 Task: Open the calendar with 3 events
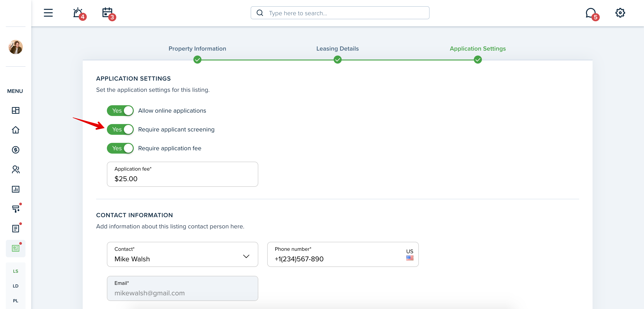(108, 13)
